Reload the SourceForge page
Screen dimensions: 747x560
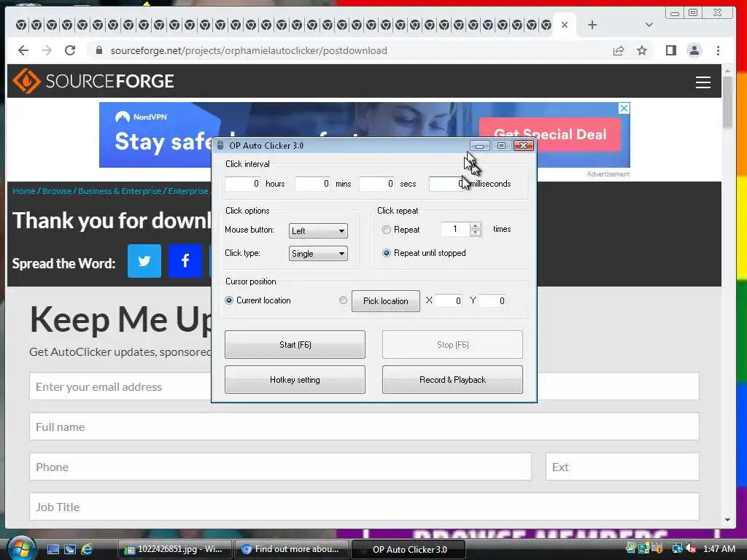(70, 50)
